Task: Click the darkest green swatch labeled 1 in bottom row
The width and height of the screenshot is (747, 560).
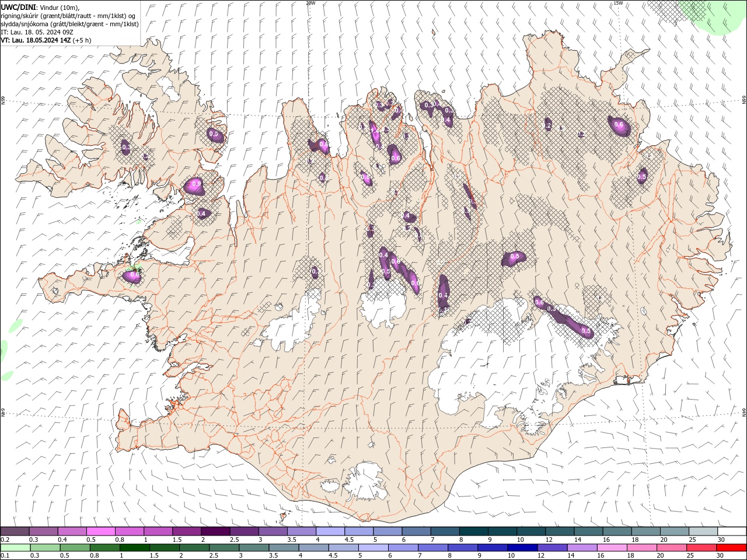Action: (x=134, y=548)
